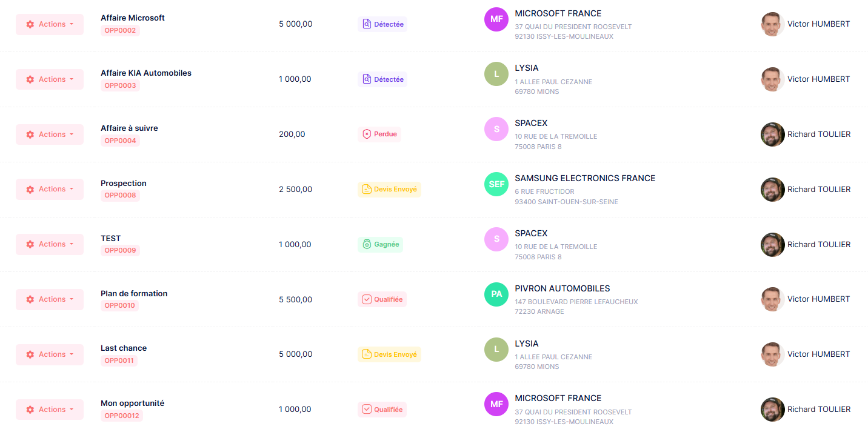Open Actions dropdown for Mon opportunité
Image resolution: width=868 pixels, height=435 pixels.
pyautogui.click(x=50, y=410)
